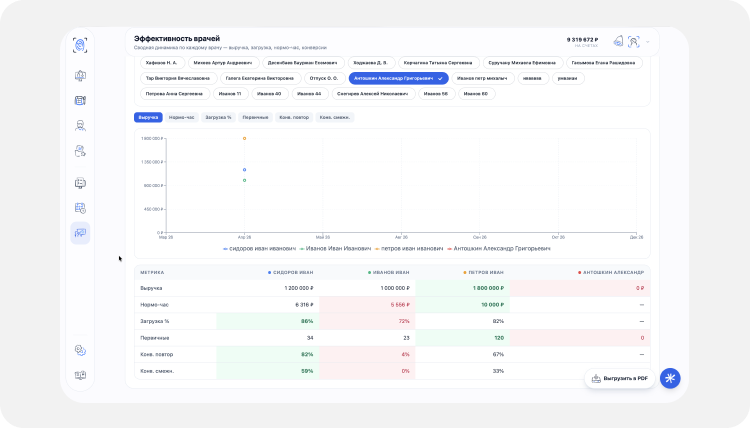This screenshot has width=750, height=428.
Task: Toggle doctor chip Михеев Артур Андреевич
Action: pyautogui.click(x=223, y=63)
